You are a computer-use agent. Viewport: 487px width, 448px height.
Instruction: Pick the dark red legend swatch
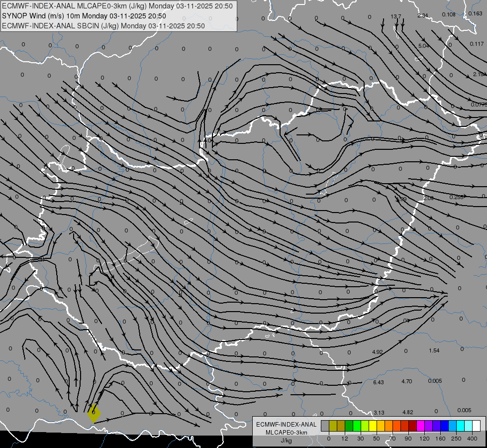click(412, 426)
